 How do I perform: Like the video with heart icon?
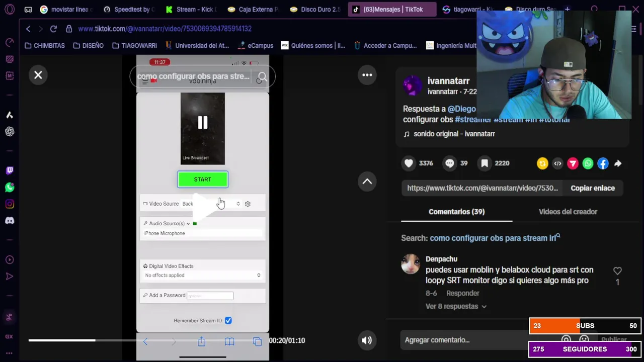(x=409, y=163)
